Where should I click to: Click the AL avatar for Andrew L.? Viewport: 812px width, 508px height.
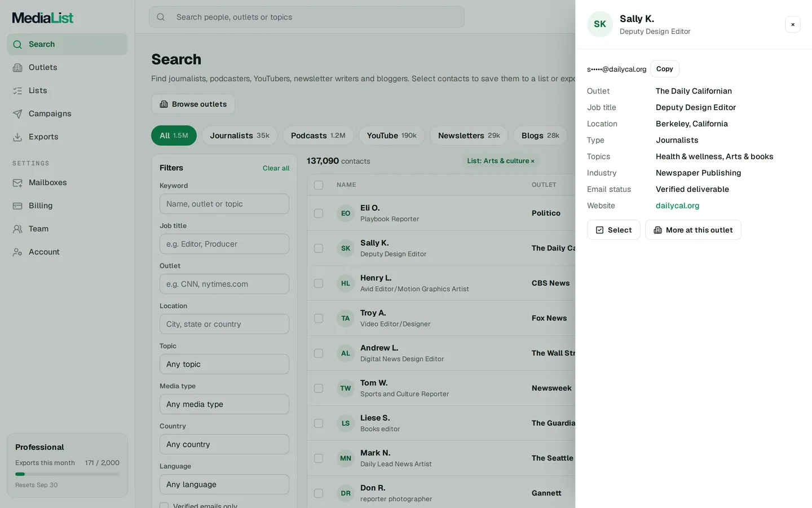[346, 353]
